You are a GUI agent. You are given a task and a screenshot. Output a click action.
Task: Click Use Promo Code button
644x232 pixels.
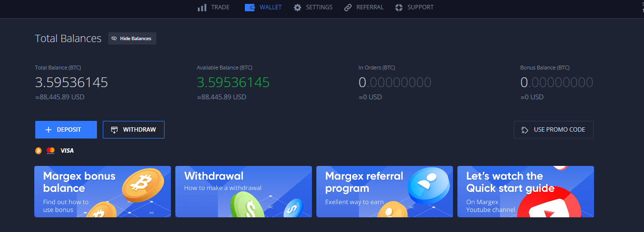click(553, 130)
